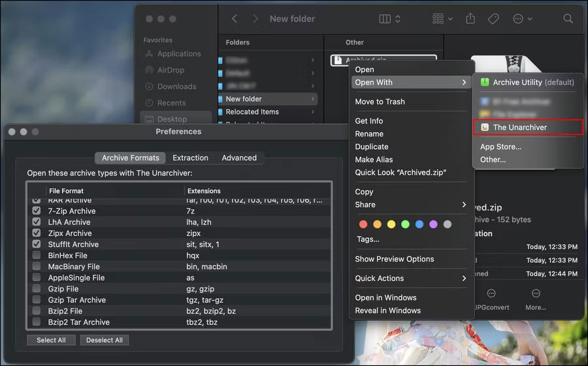This screenshot has height=366, width=588.
Task: Go back using Finder's back arrow
Action: 235,19
